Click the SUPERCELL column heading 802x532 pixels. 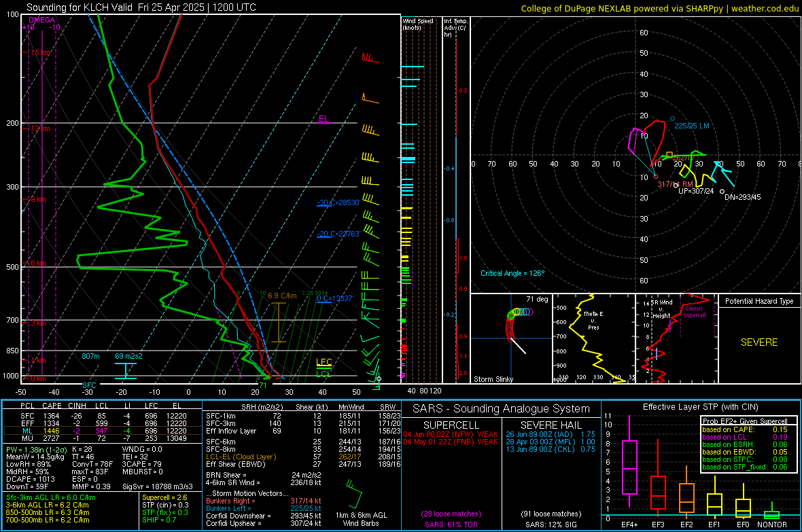tap(451, 425)
